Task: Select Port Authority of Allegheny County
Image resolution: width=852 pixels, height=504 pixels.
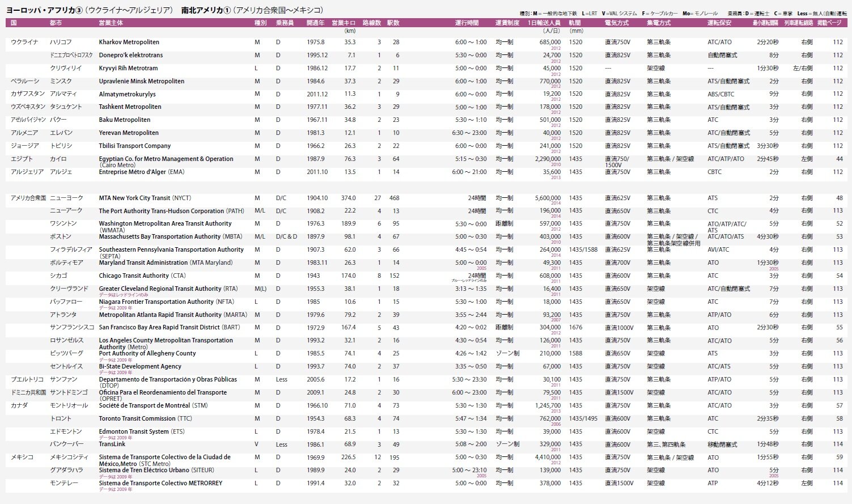Action: click(x=147, y=353)
